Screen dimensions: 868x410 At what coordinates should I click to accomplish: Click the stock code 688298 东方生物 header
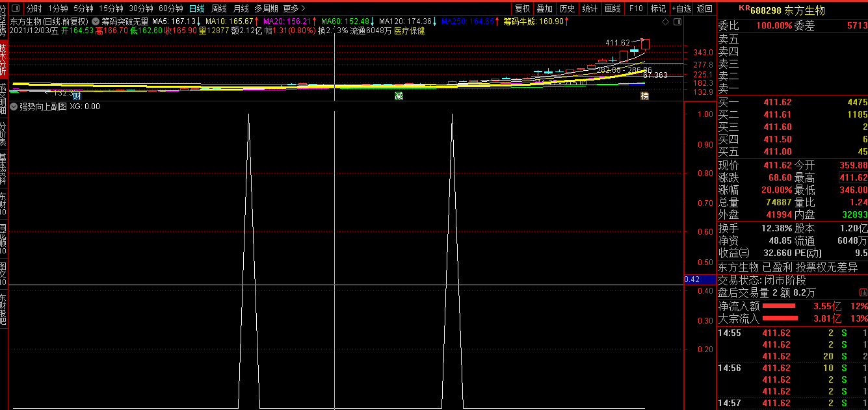pos(787,10)
